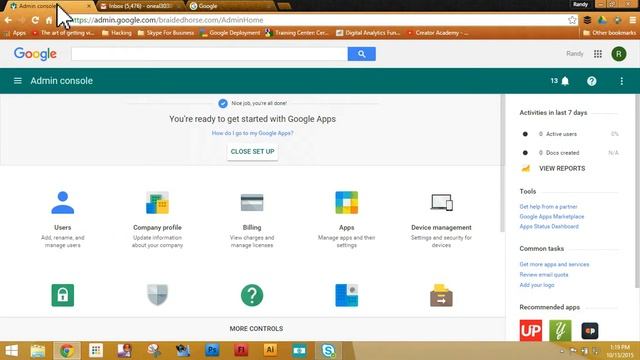
Task: Click the Google Drive extension icon
Action: tap(602, 20)
